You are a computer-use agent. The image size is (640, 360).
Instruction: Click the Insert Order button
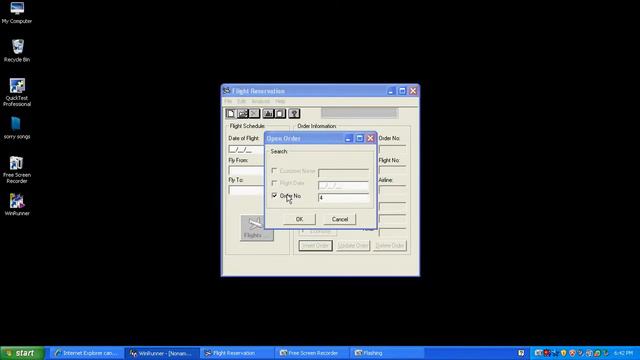316,246
